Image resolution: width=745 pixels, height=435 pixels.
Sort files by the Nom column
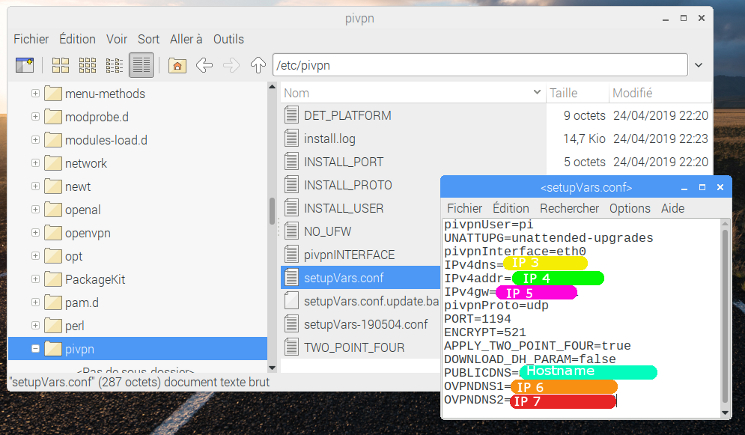click(x=412, y=93)
